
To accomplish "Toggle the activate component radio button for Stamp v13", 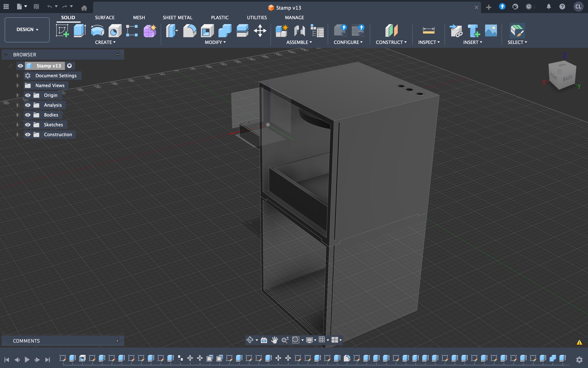I will [x=69, y=66].
